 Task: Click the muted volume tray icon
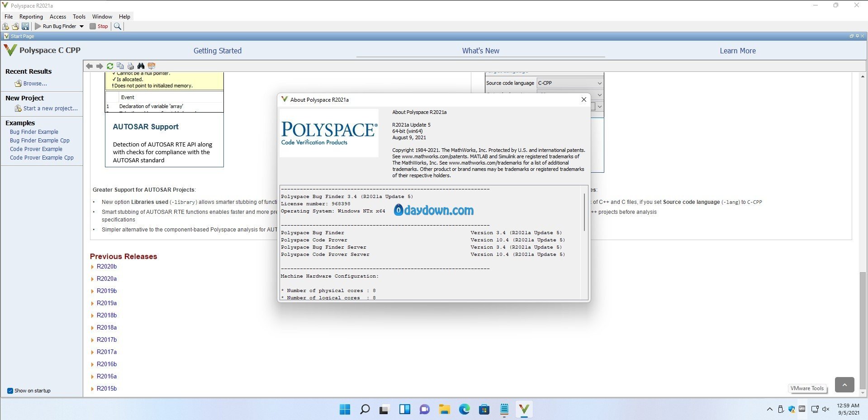pos(826,410)
